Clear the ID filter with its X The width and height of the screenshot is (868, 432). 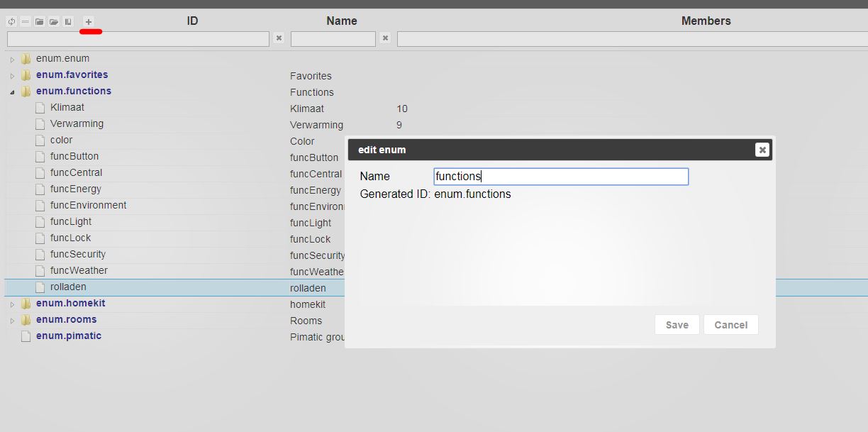[279, 38]
